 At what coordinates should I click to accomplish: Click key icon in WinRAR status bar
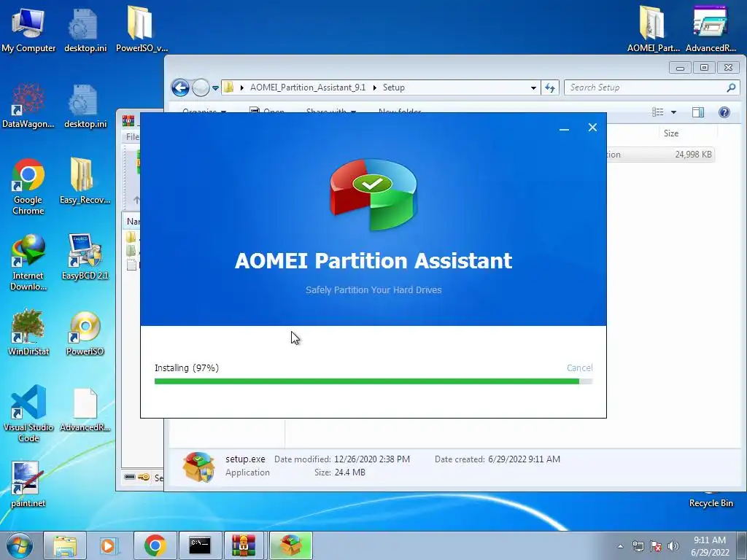[144, 477]
